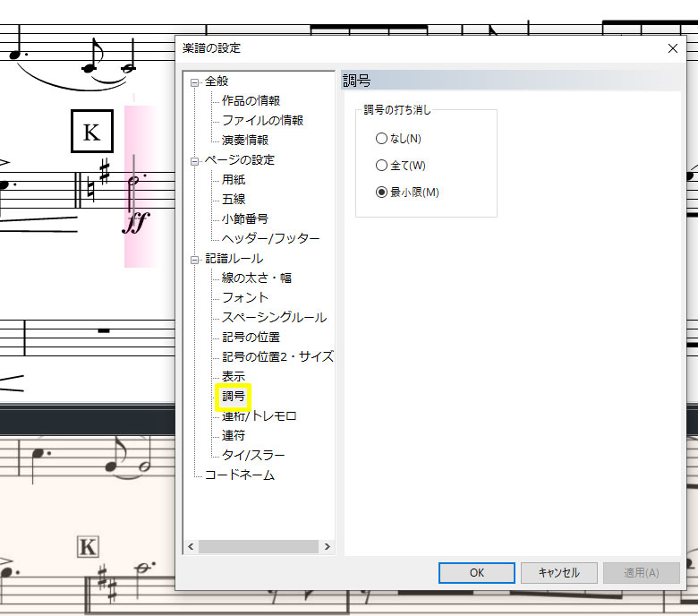Open 記号の位置 settings
The height and width of the screenshot is (616, 698).
point(251,338)
